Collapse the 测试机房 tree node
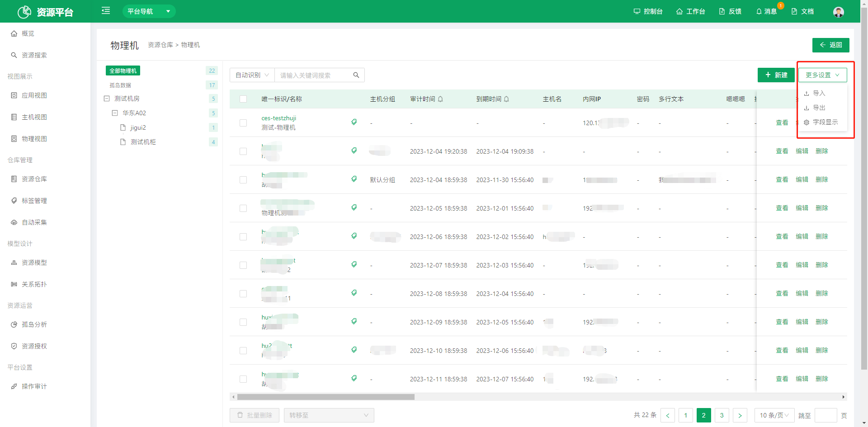868x427 pixels. 107,99
